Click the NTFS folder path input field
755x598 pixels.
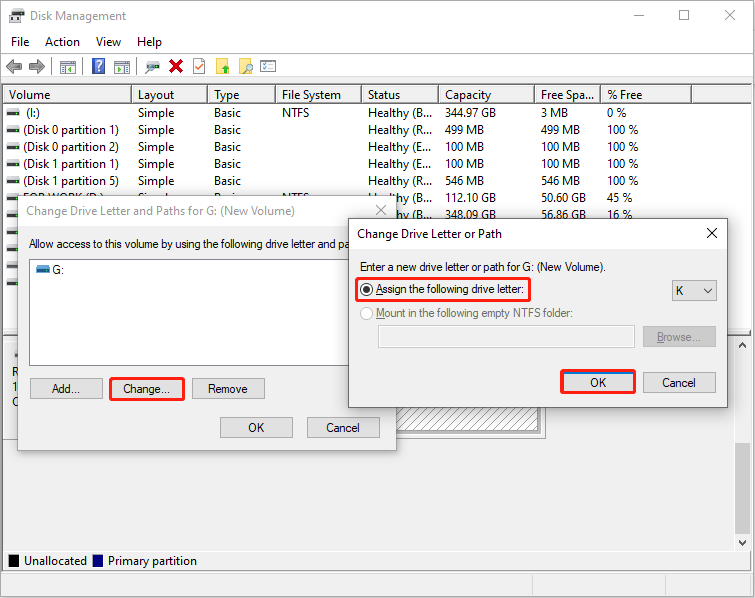[506, 337]
